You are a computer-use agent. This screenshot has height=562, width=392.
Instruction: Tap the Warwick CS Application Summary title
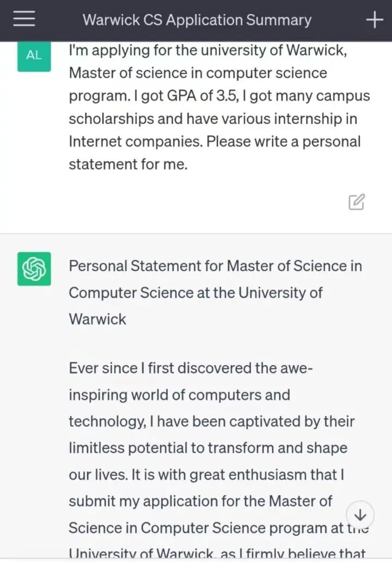pos(197,20)
